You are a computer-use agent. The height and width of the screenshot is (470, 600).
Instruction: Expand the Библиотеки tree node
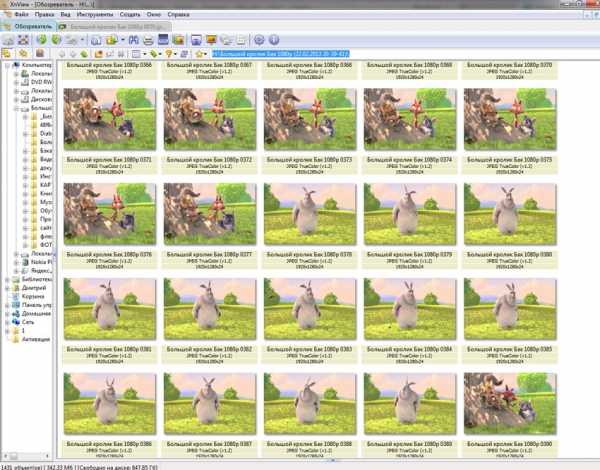point(7,279)
